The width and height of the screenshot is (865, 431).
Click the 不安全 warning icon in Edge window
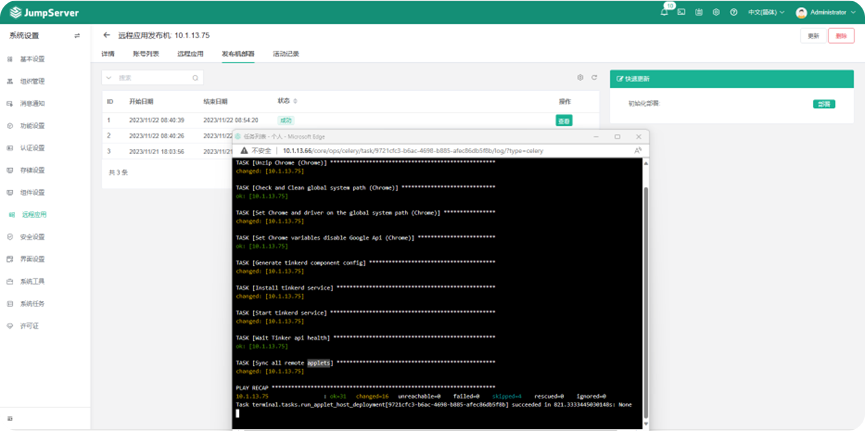click(x=244, y=151)
